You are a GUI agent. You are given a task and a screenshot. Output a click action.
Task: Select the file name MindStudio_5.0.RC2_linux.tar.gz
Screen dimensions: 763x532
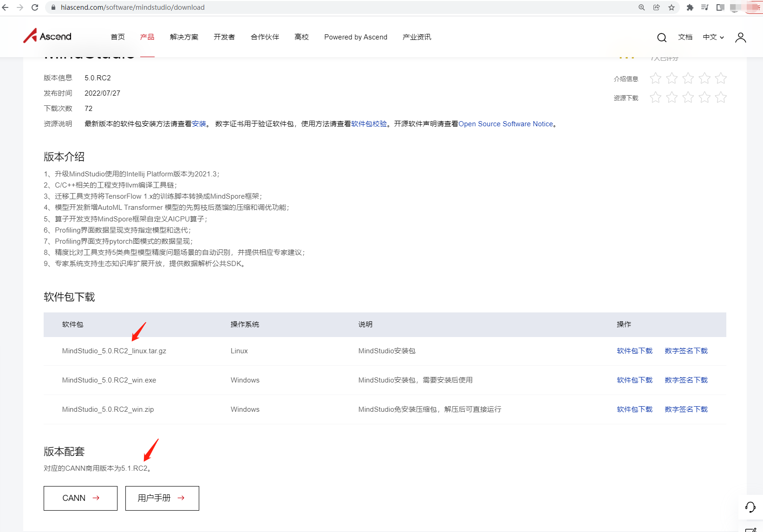click(x=114, y=351)
